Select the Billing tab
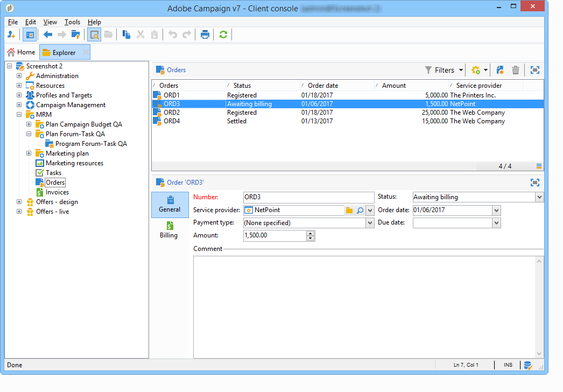Screen dimensions: 563x392 point(169,230)
